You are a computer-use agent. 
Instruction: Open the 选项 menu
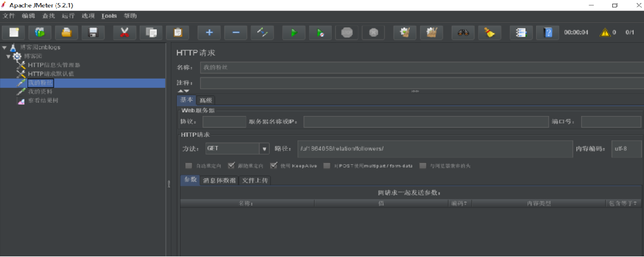(88, 16)
